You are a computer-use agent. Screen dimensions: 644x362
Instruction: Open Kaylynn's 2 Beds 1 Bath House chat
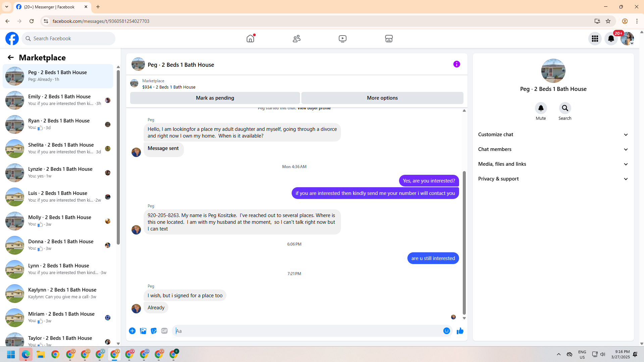pyautogui.click(x=58, y=294)
